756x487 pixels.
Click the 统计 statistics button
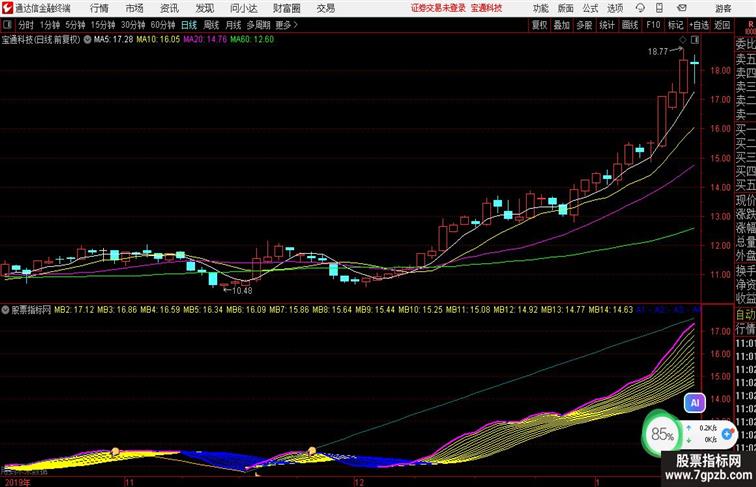click(607, 25)
